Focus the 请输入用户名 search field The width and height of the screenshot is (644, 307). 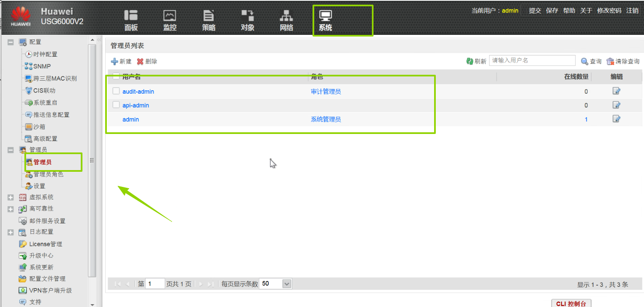point(532,60)
